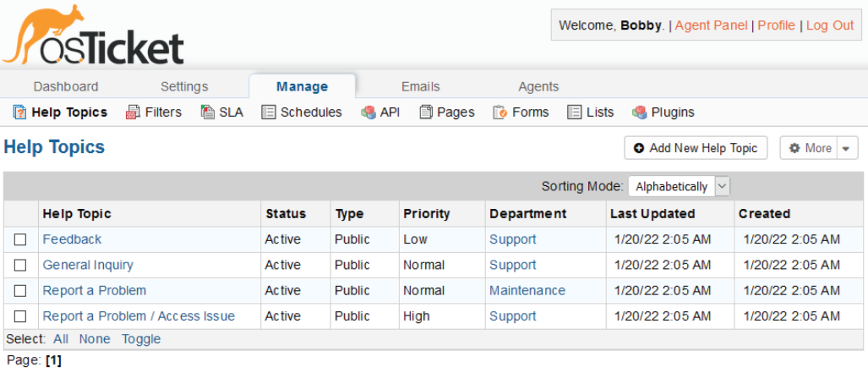Click the Agent Panel link
This screenshot has height=373, width=868.
(711, 25)
